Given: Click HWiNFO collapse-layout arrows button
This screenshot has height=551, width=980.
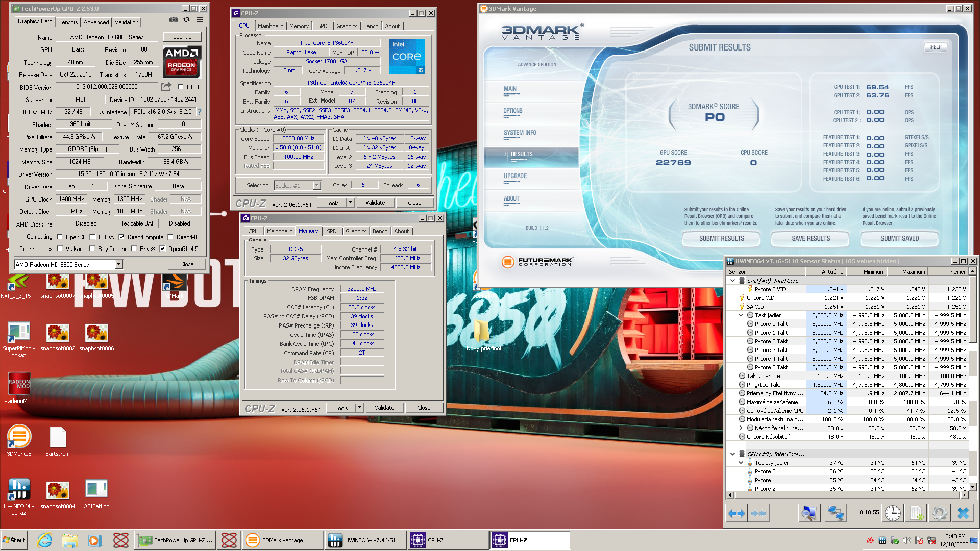Looking at the screenshot, I should (x=759, y=513).
